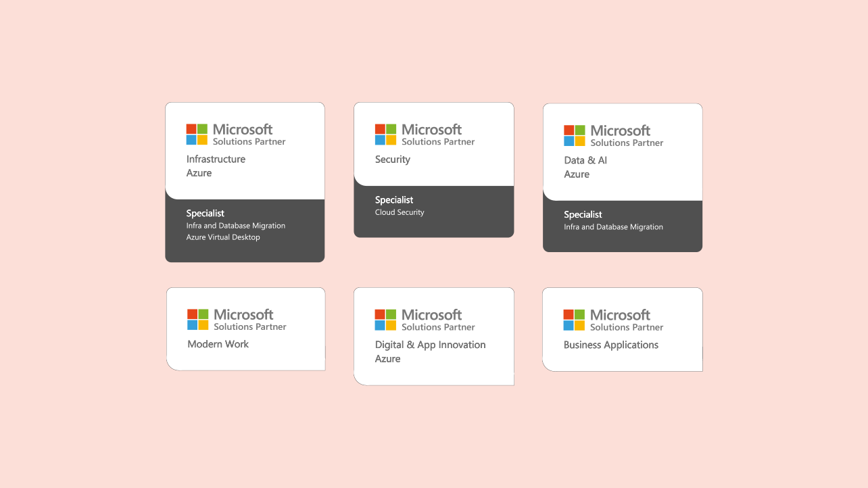
Task: Open the Modern Work badge label
Action: point(218,344)
